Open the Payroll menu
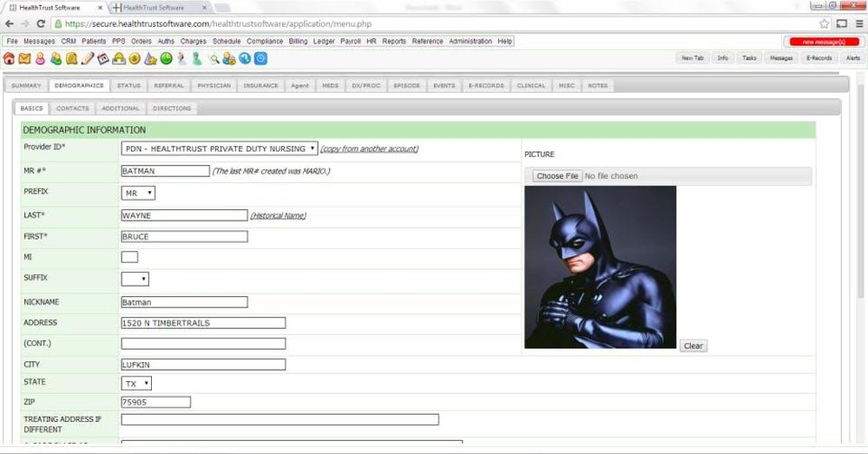868x454 pixels. [351, 42]
